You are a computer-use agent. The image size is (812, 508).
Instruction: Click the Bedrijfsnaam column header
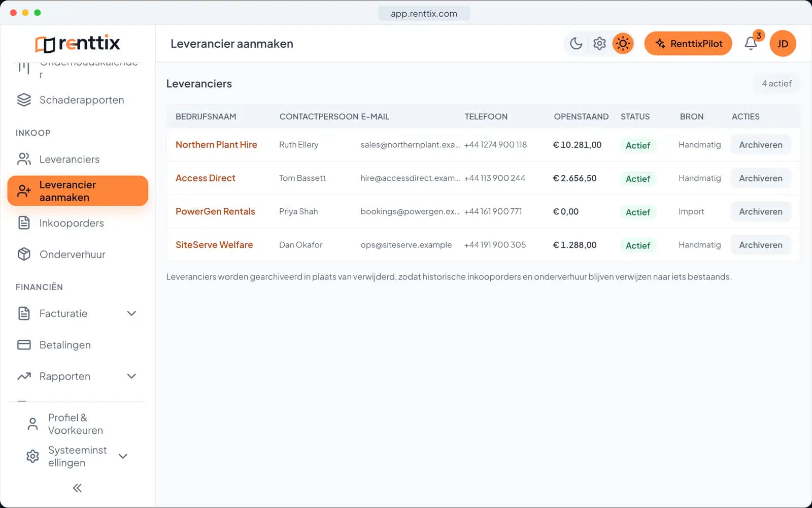click(x=206, y=116)
